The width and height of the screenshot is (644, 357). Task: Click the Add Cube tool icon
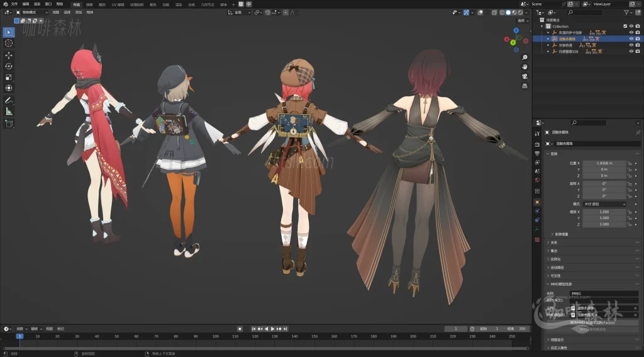tap(9, 123)
